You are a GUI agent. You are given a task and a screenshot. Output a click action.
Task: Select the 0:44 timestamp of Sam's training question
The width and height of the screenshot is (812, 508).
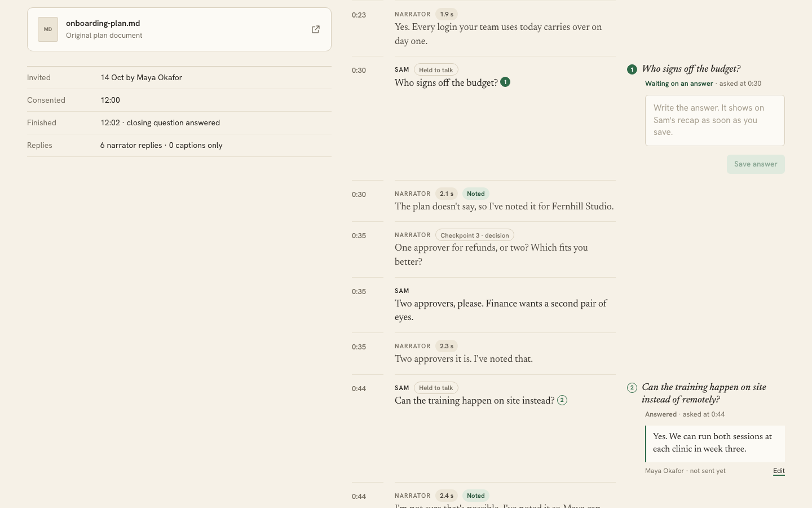tap(359, 389)
